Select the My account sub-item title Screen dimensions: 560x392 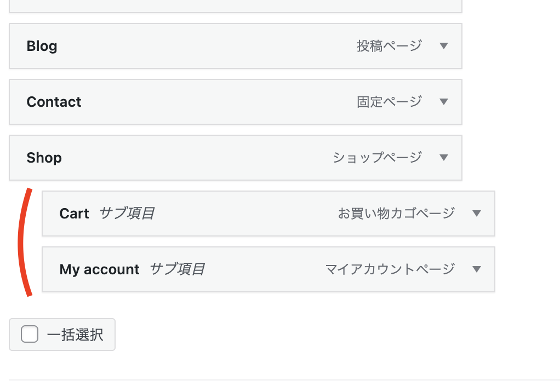[99, 269]
